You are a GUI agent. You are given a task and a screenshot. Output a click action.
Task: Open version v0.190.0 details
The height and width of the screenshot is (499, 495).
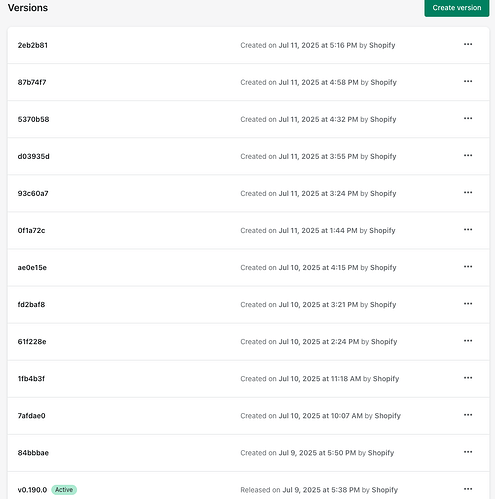(32, 490)
